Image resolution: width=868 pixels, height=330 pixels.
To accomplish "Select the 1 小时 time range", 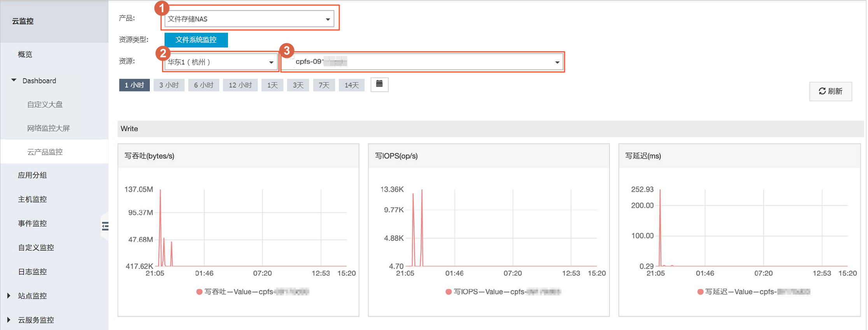I will (x=134, y=85).
